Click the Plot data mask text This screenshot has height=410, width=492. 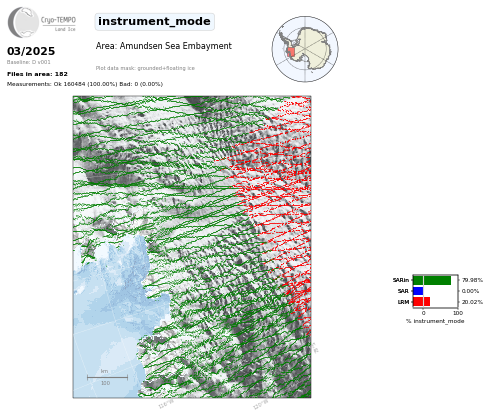pyautogui.click(x=145, y=68)
